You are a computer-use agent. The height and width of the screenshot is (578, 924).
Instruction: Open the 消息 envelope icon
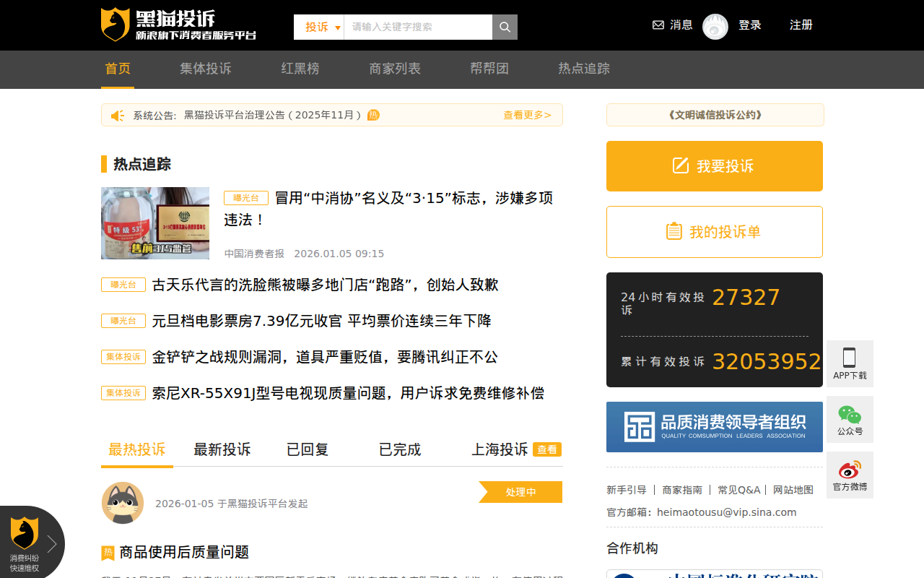click(657, 24)
